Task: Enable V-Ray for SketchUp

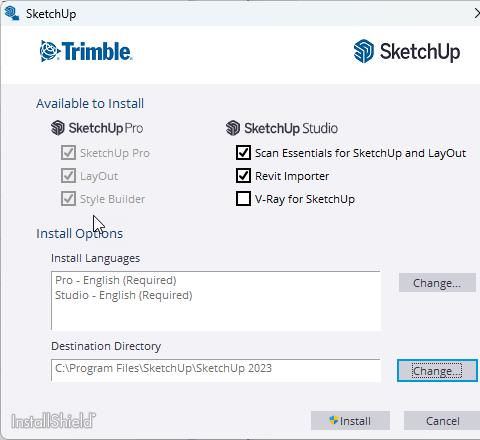Action: [x=243, y=199]
